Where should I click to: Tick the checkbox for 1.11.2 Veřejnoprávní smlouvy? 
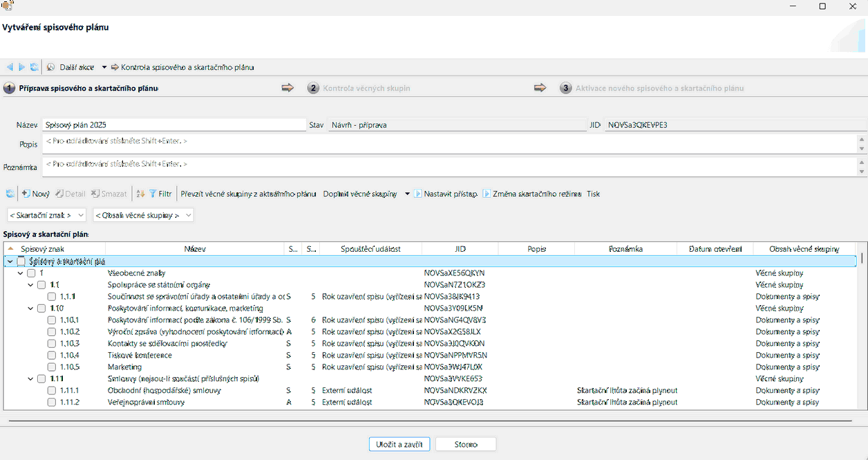click(x=52, y=402)
